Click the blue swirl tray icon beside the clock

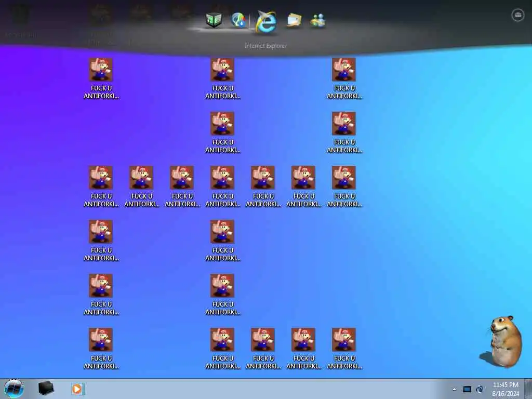(x=480, y=389)
